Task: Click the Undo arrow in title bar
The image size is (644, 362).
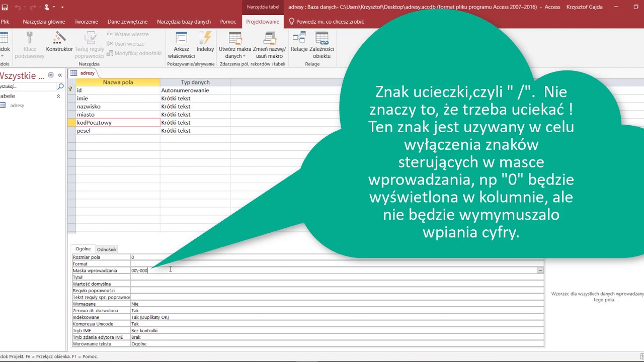Action: [x=18, y=7]
